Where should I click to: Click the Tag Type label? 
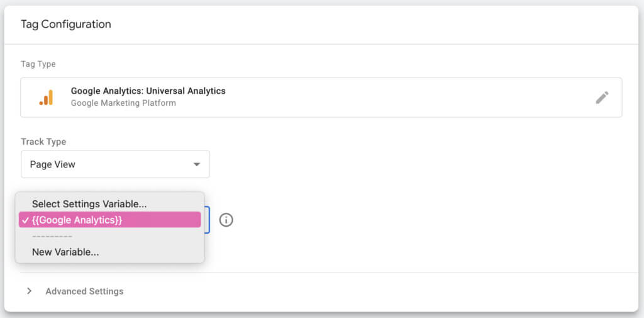[x=38, y=64]
